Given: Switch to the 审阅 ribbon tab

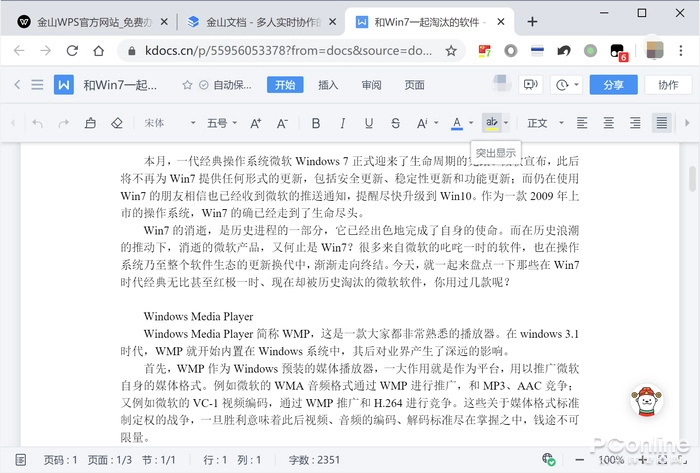Looking at the screenshot, I should pyautogui.click(x=371, y=85).
